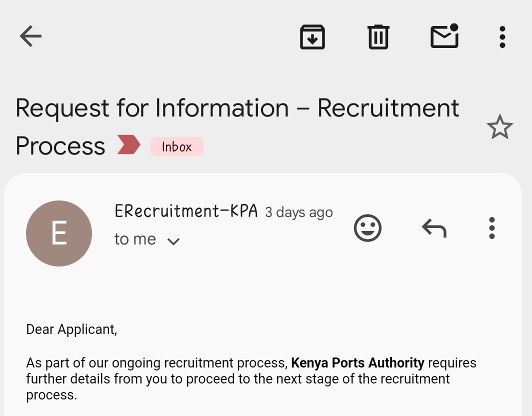Reply using the curved arrow icon
Screen dimensions: 532x416
coord(433,228)
